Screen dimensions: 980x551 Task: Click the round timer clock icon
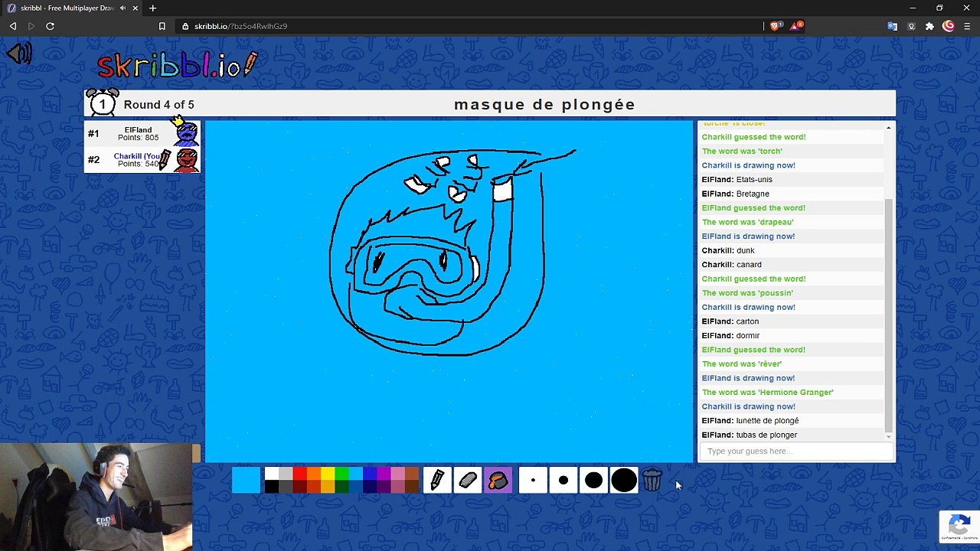[103, 103]
